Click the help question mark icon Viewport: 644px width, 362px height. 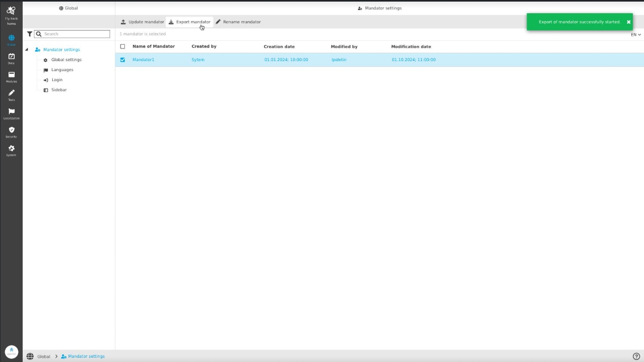click(x=636, y=356)
